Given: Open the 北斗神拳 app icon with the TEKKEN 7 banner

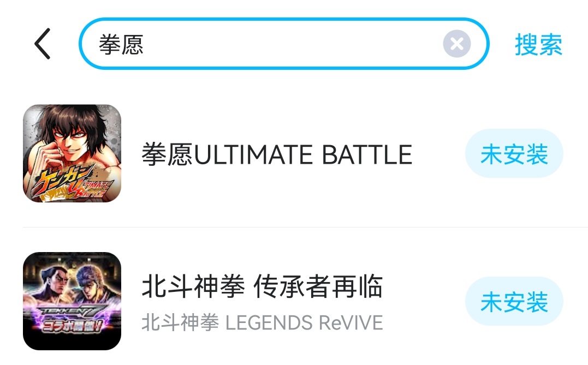Looking at the screenshot, I should [x=72, y=301].
